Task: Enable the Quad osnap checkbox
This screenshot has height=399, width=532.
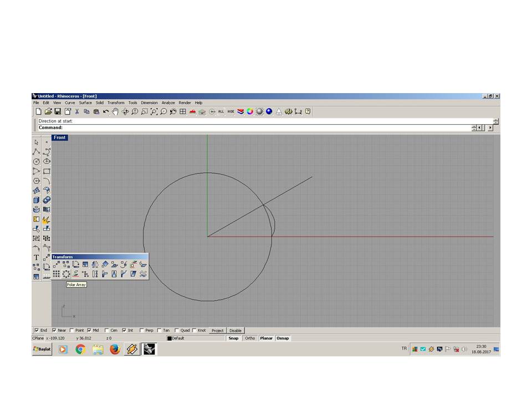Action: coord(177,330)
